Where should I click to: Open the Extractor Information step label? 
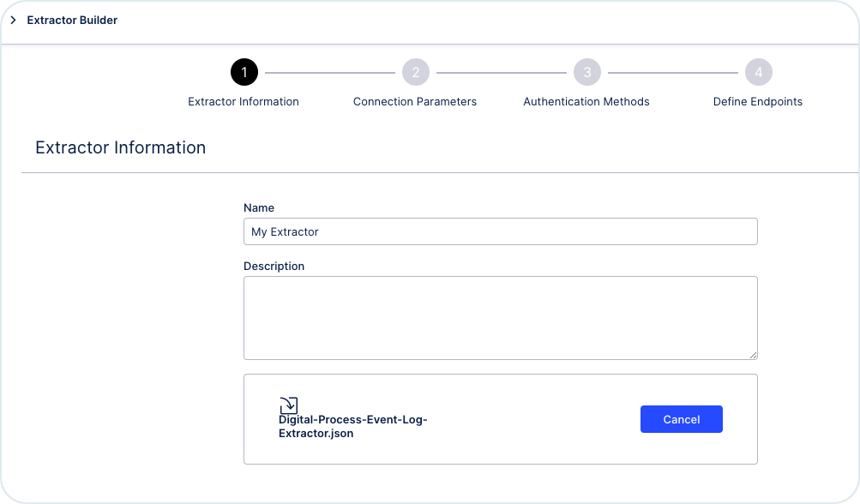click(x=244, y=101)
